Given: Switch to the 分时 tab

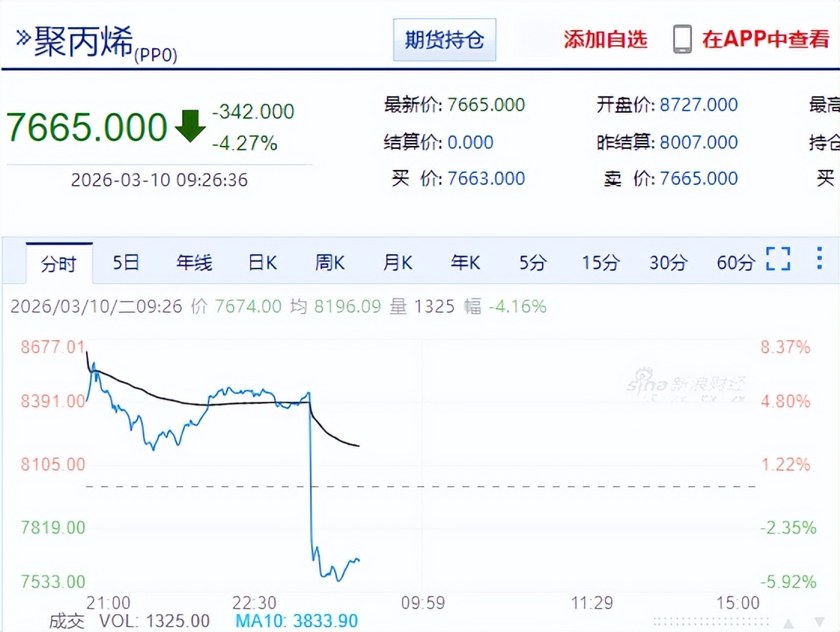Looking at the screenshot, I should pos(59,263).
